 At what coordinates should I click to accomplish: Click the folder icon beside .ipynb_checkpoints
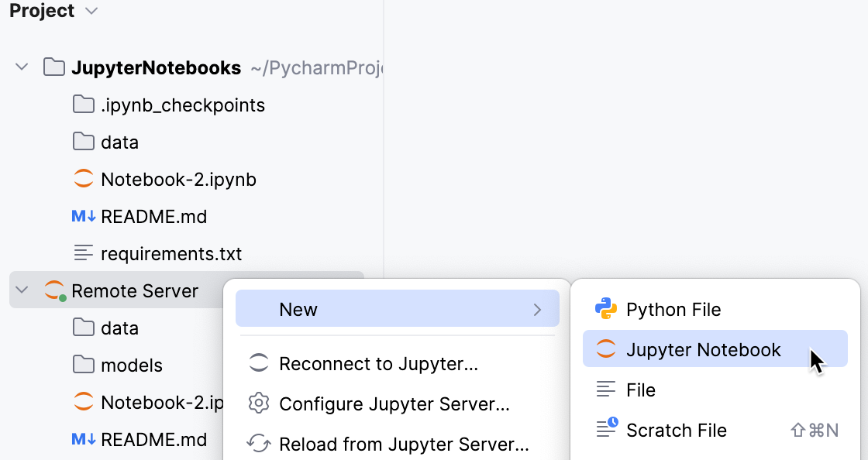(x=83, y=105)
